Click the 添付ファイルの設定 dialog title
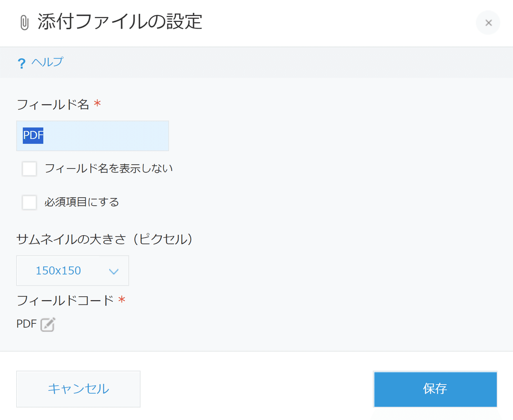Image resolution: width=513 pixels, height=420 pixels. tap(120, 22)
